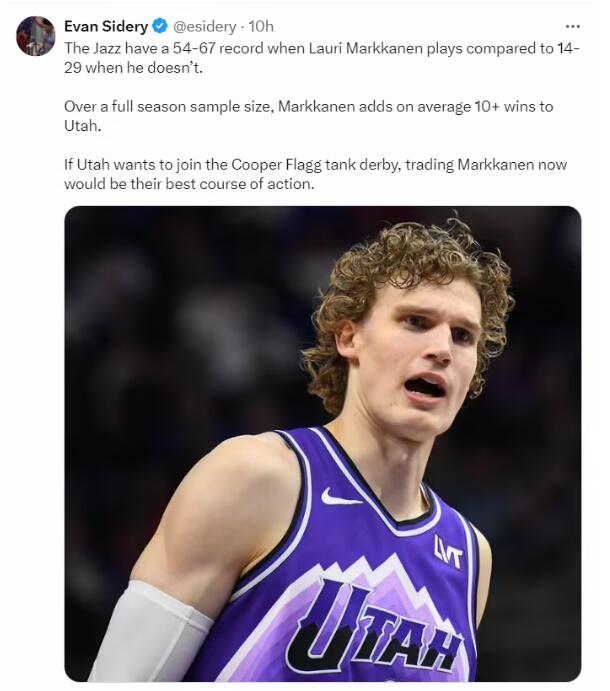Screen dimensions: 610x691
Task: Click Evan Sidery's profile avatar
Action: click(x=35, y=36)
